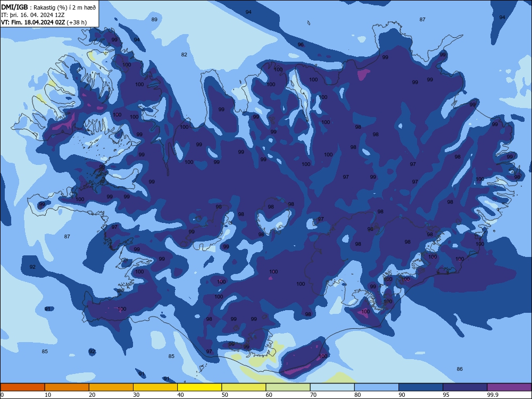Click the '95' label on the legend scale
532x399 pixels.
coord(446,395)
